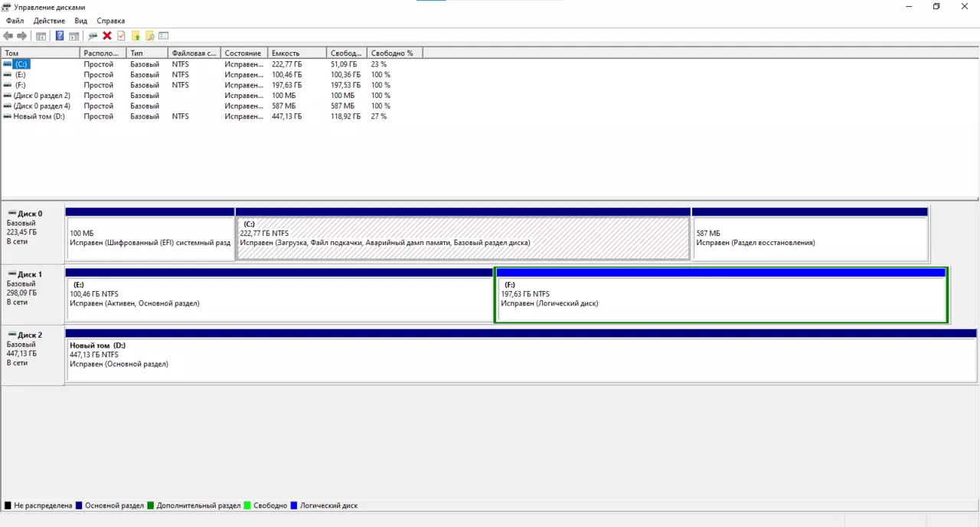Click the Forward arrow in the toolbar

[x=22, y=36]
